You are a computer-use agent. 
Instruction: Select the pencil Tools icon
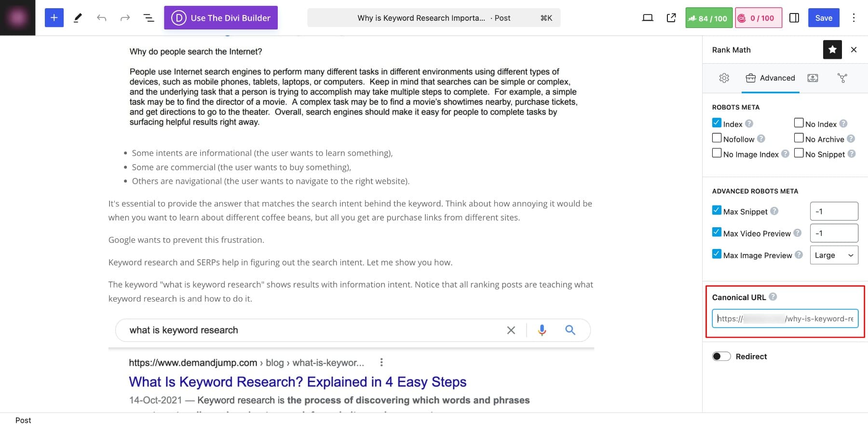click(78, 18)
